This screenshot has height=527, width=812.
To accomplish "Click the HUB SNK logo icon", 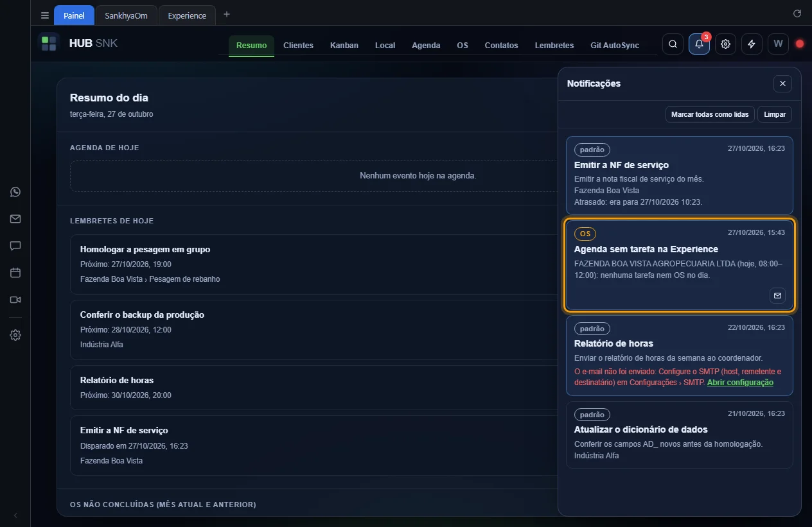I will tap(49, 44).
